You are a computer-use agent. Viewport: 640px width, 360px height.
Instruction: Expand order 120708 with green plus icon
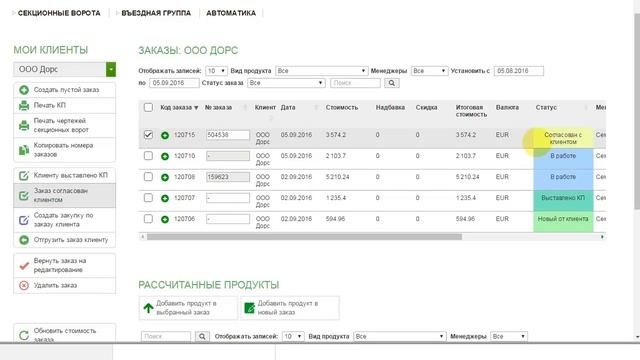165,177
